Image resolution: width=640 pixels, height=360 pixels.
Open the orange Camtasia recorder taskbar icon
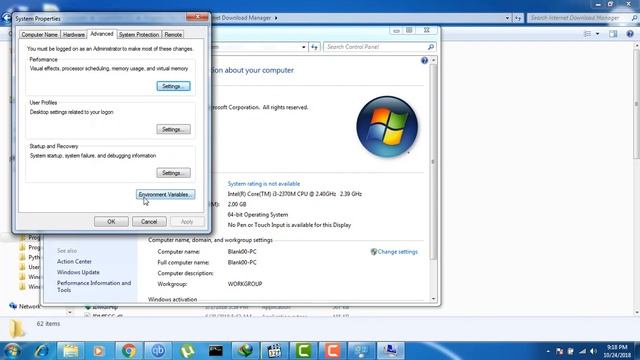[333, 351]
